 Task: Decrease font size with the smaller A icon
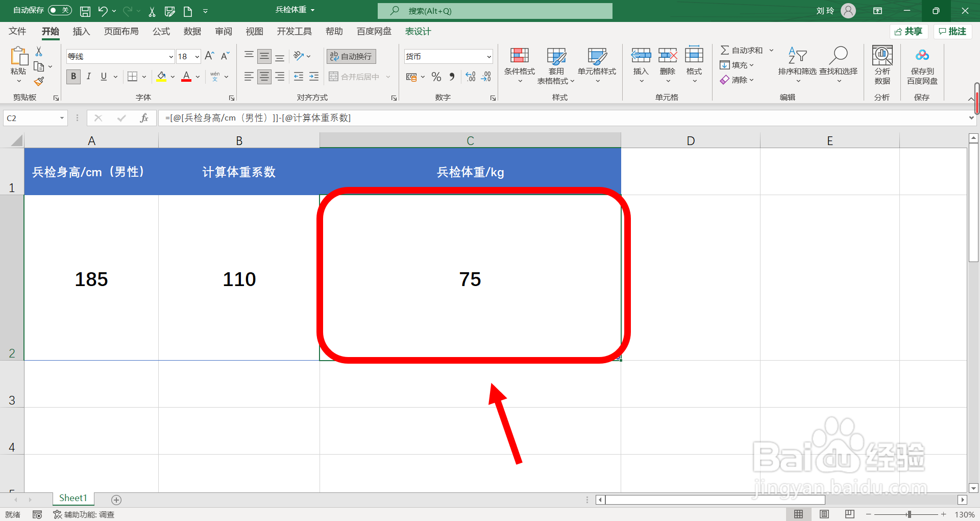click(225, 56)
